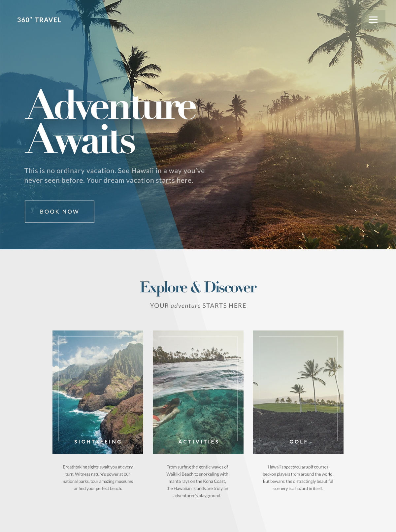The height and width of the screenshot is (532, 396).
Task: Open the Golf image card
Action: pos(298,392)
